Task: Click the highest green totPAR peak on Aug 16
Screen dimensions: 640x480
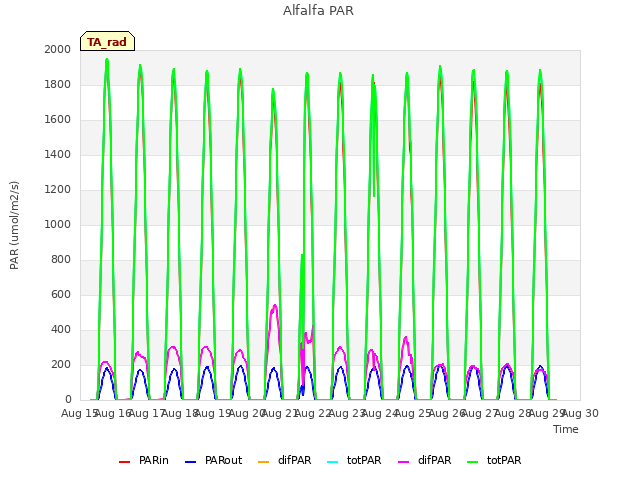Action: 107,60
